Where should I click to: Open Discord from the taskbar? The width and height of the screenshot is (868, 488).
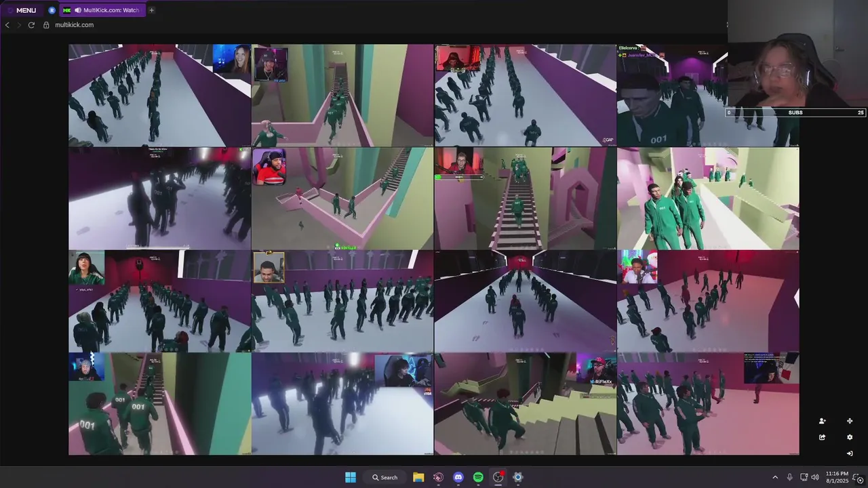pyautogui.click(x=458, y=477)
